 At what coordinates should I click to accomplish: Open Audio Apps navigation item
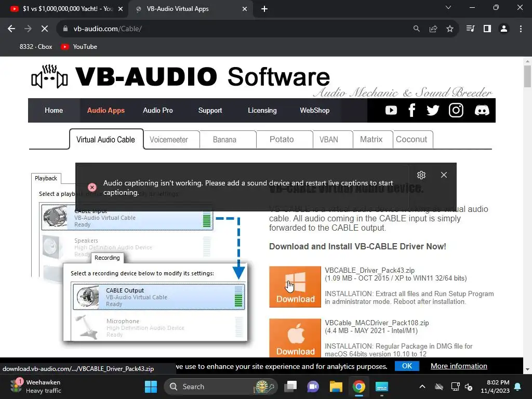click(105, 110)
